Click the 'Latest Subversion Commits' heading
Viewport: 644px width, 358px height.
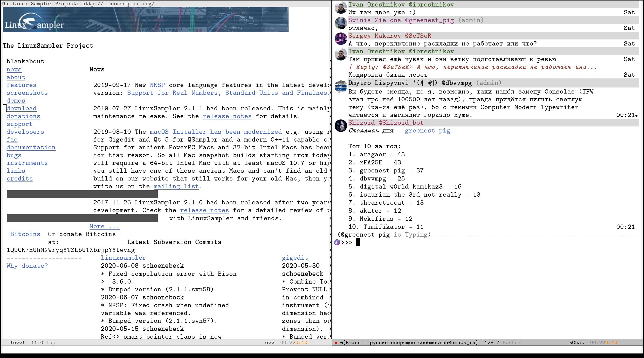click(174, 242)
